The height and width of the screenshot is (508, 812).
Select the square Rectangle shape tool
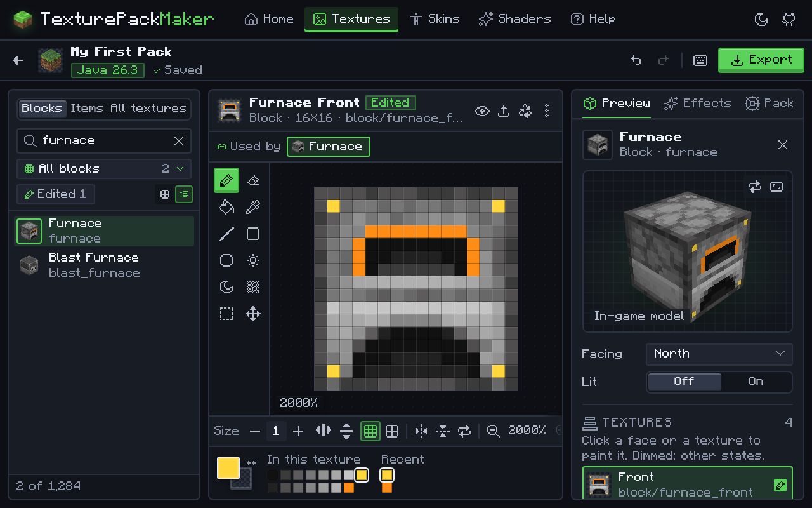click(253, 234)
